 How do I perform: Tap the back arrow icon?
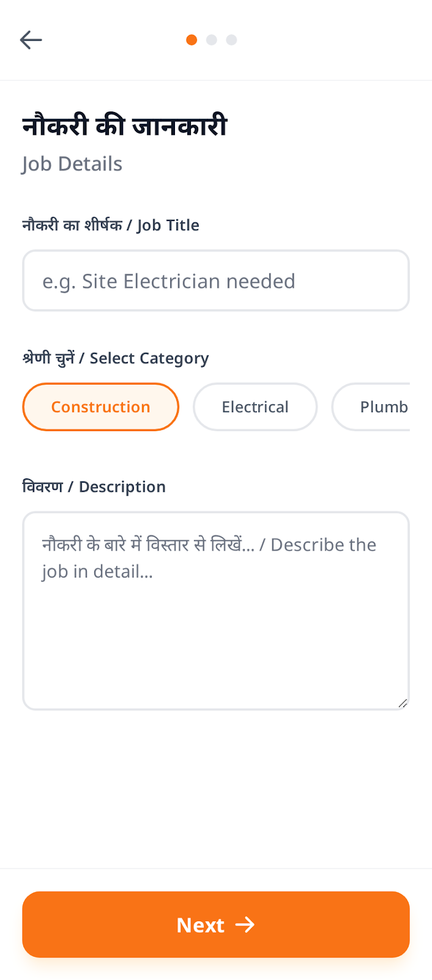[x=31, y=40]
